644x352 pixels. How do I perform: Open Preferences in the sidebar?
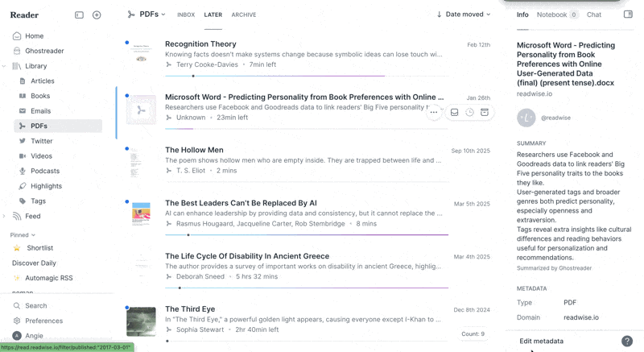click(x=43, y=321)
